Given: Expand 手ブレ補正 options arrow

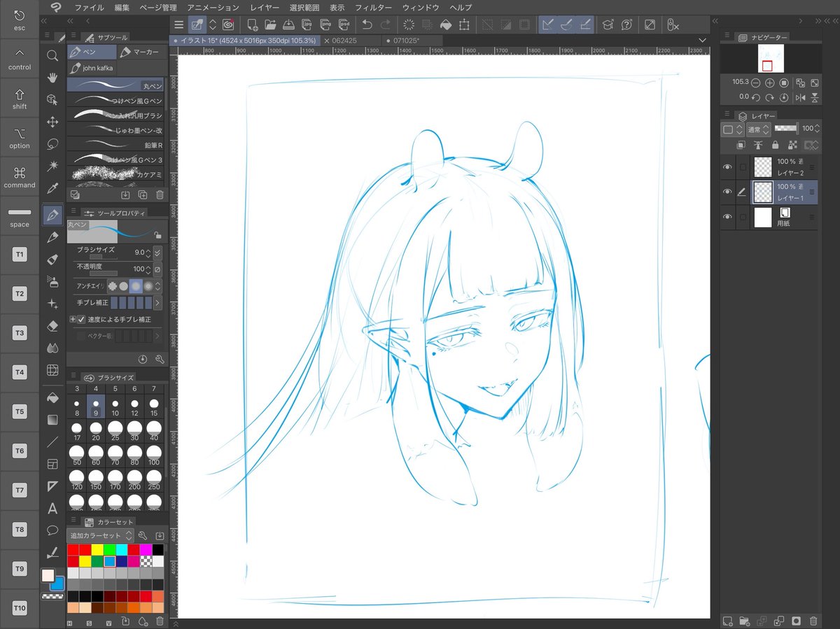Looking at the screenshot, I should (157, 303).
